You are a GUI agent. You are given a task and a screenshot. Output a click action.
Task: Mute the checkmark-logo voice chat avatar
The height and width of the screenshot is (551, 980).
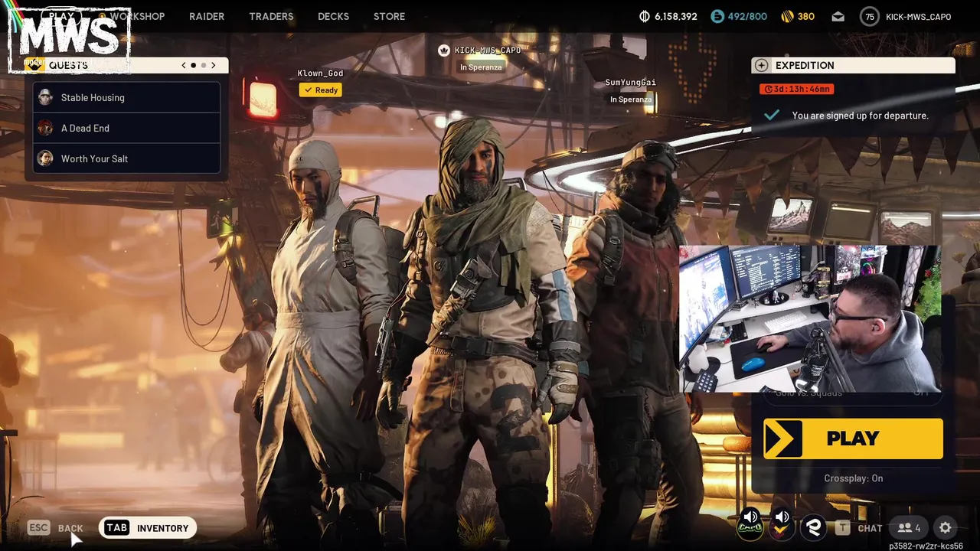tap(782, 525)
